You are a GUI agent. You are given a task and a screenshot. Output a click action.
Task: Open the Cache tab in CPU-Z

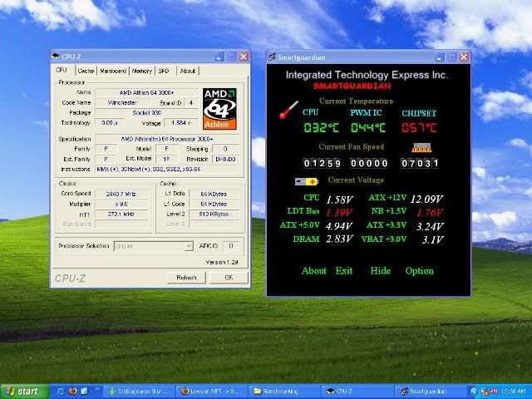tap(86, 71)
